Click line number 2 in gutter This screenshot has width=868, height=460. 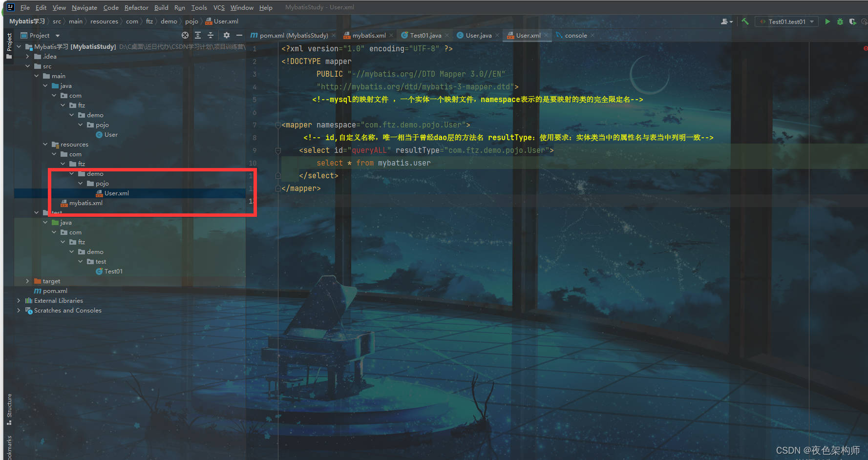254,62
